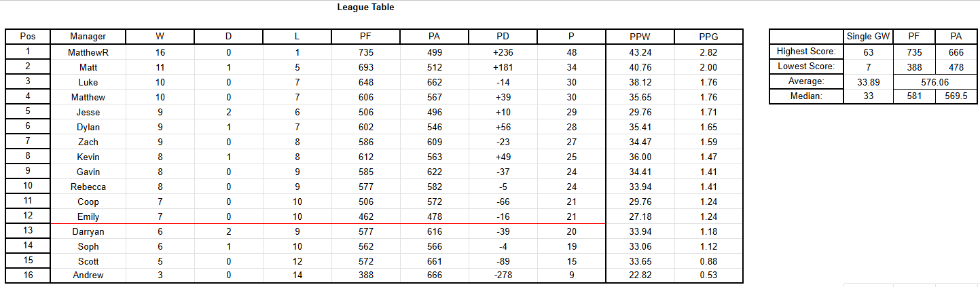This screenshot has width=980, height=287.
Task: Select the Median label cell
Action: (x=806, y=96)
